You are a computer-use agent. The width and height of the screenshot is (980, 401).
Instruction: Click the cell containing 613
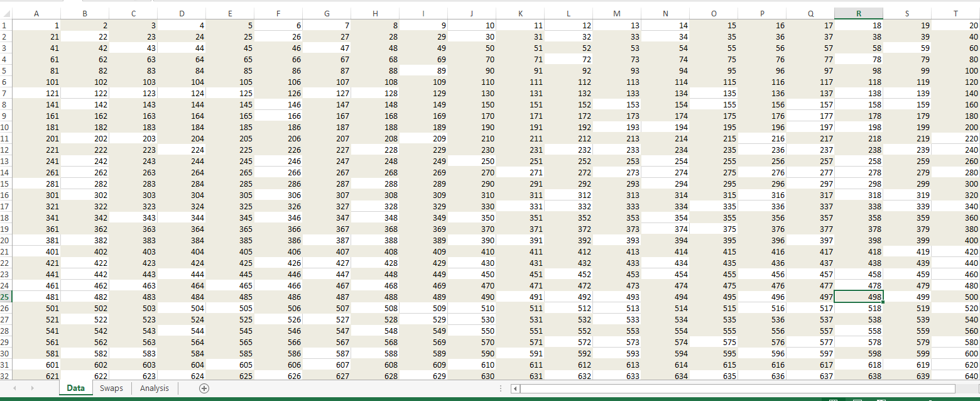tap(617, 365)
